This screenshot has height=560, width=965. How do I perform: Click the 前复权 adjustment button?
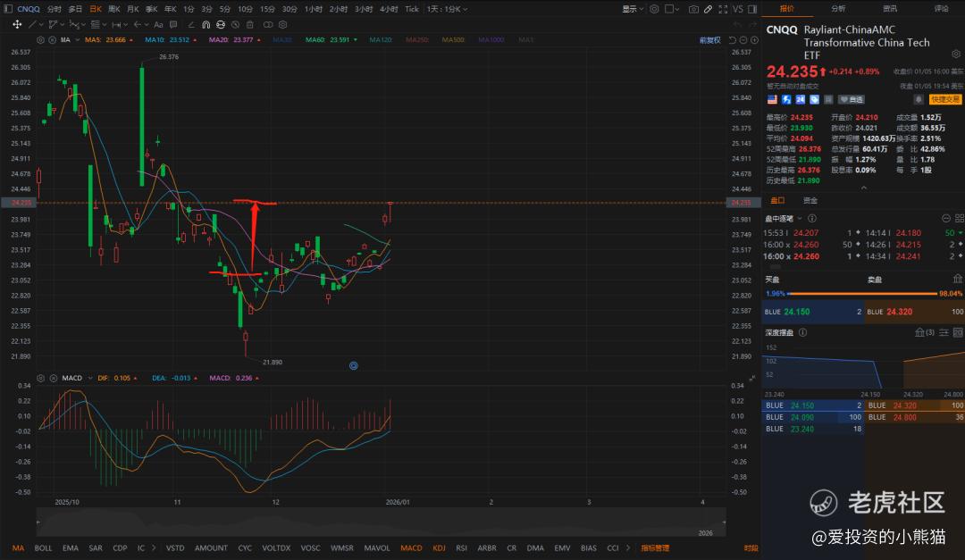pos(709,40)
